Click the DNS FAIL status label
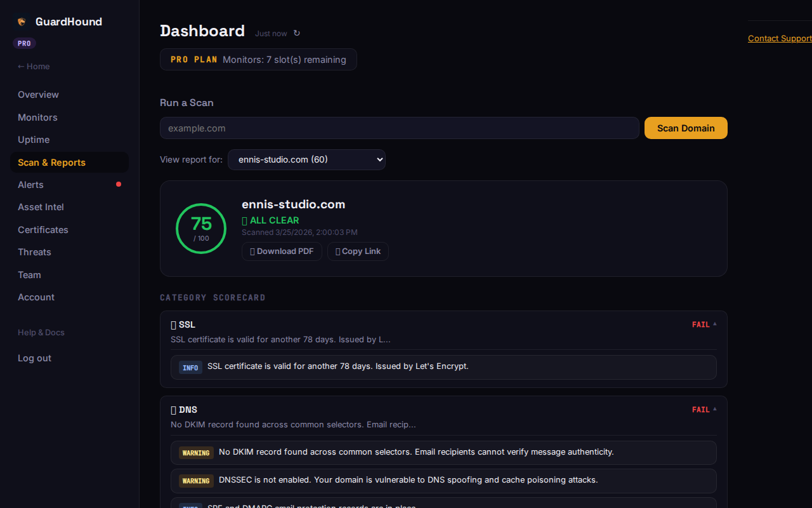Screen dimensions: 812x508 700,410
